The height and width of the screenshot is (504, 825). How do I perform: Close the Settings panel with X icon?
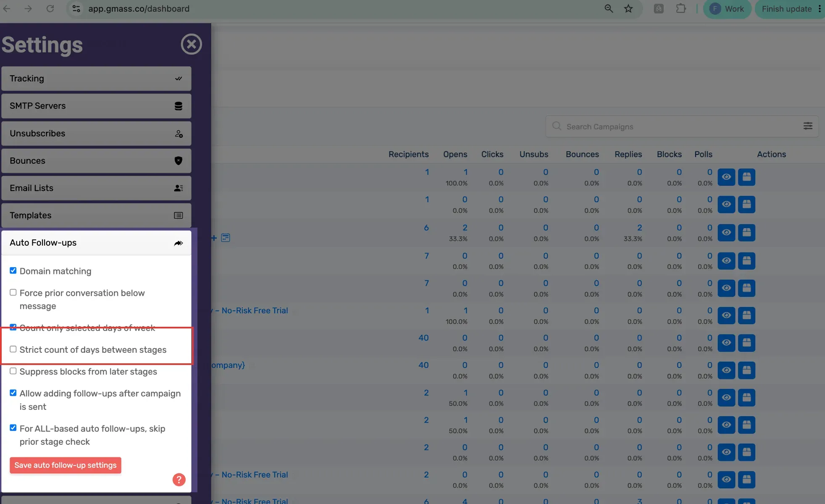tap(191, 44)
